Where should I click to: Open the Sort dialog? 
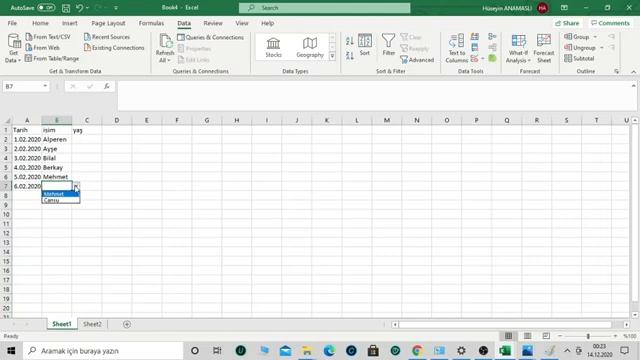pyautogui.click(x=364, y=45)
